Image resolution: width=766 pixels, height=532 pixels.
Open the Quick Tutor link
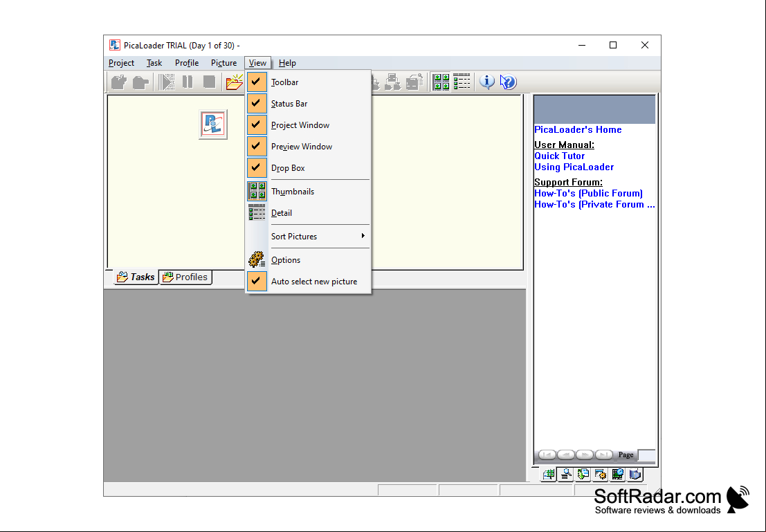coord(559,156)
